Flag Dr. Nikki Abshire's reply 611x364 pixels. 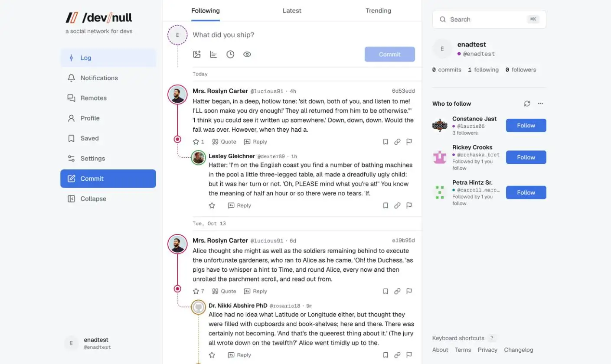tap(409, 355)
